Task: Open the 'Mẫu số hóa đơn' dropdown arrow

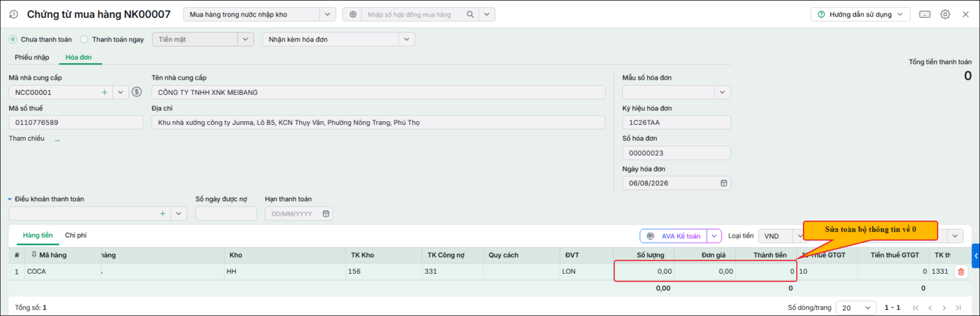Action: click(x=723, y=92)
